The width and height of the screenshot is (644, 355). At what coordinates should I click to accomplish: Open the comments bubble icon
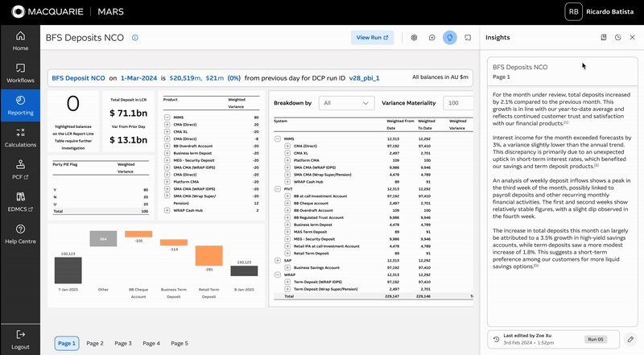[x=431, y=38]
